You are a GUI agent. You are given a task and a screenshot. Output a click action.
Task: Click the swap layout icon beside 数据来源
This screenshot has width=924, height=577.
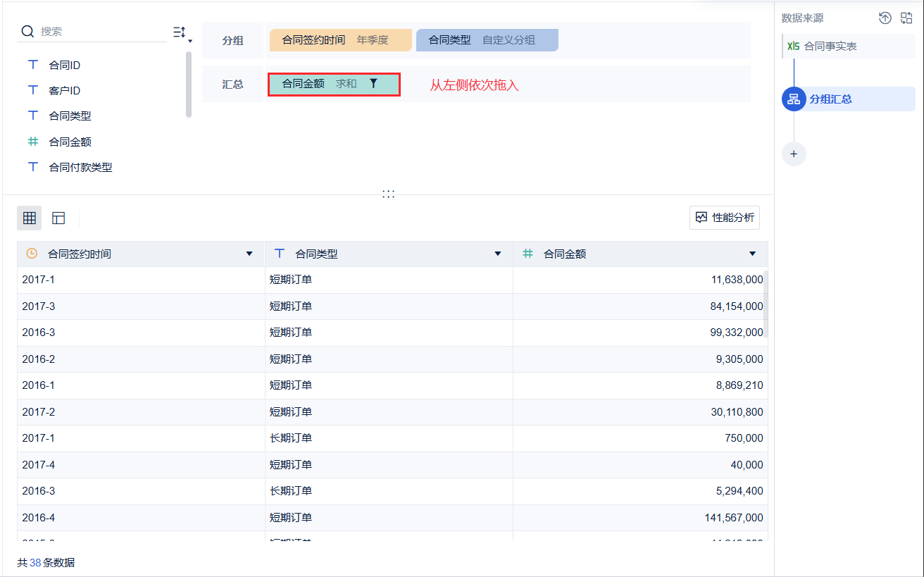pos(906,18)
